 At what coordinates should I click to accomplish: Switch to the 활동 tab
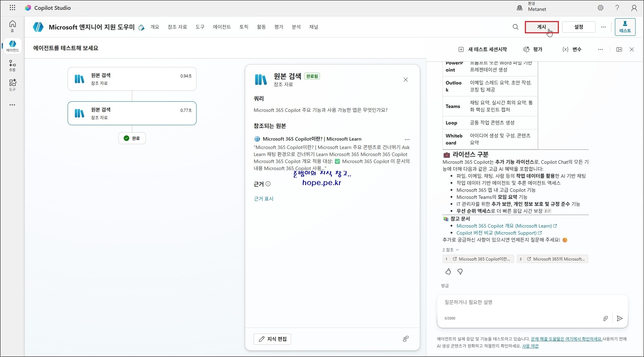pyautogui.click(x=261, y=27)
